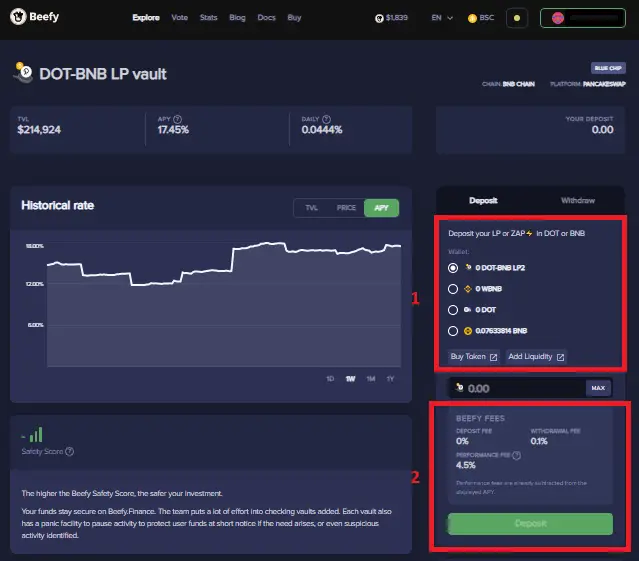Viewport: 639px width, 561px height.
Task: Switch chart to TVL view
Action: pyautogui.click(x=311, y=208)
